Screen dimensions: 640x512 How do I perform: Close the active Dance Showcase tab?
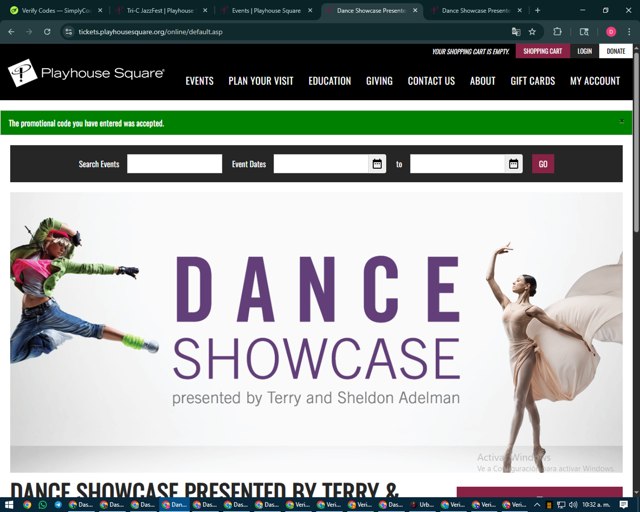(x=415, y=11)
